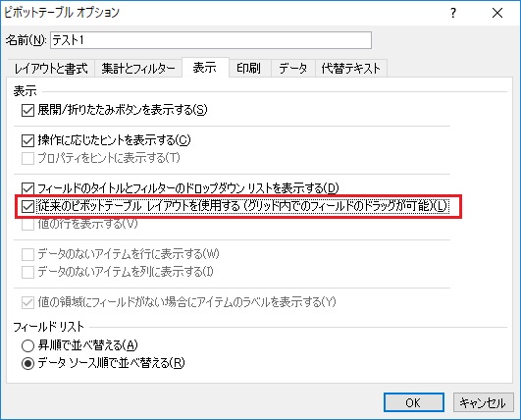Check データのないアイテムを行に表示する
This screenshot has width=521, height=420.
[x=27, y=255]
